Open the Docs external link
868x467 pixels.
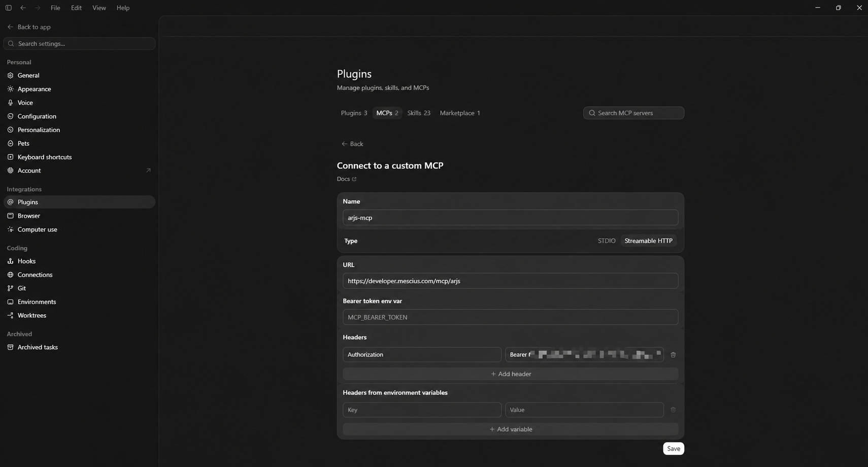tap(347, 179)
